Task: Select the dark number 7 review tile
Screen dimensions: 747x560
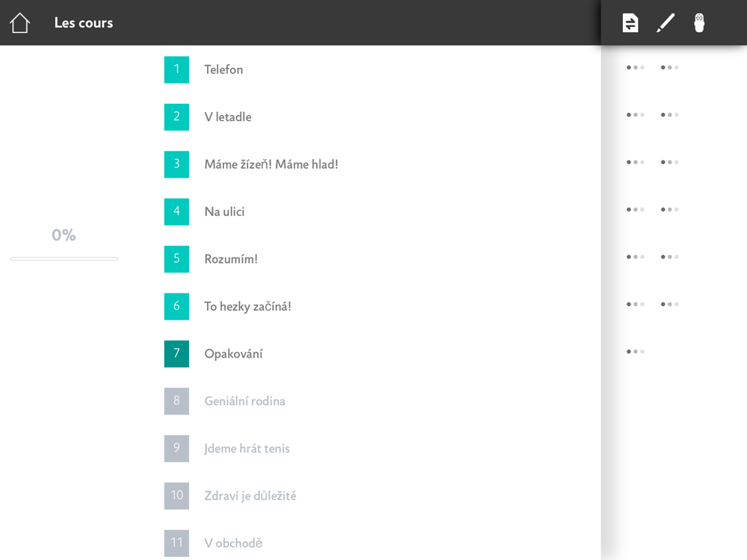Action: [176, 354]
